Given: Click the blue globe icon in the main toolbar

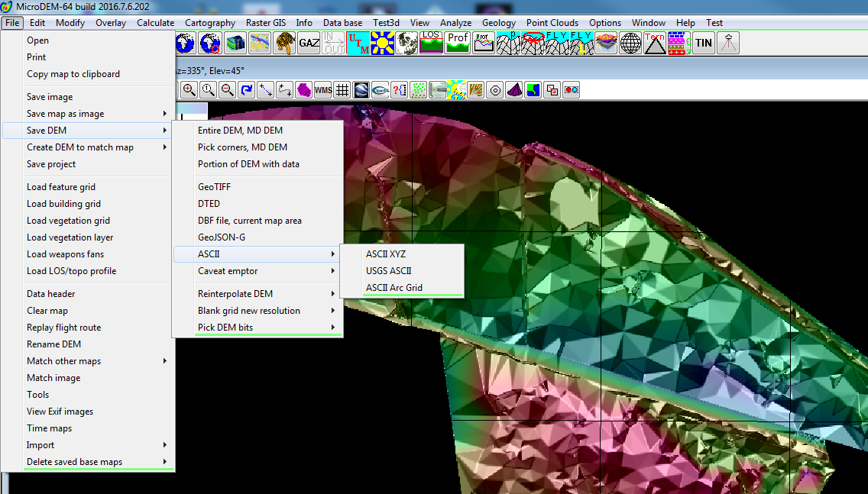Looking at the screenshot, I should coord(186,44).
